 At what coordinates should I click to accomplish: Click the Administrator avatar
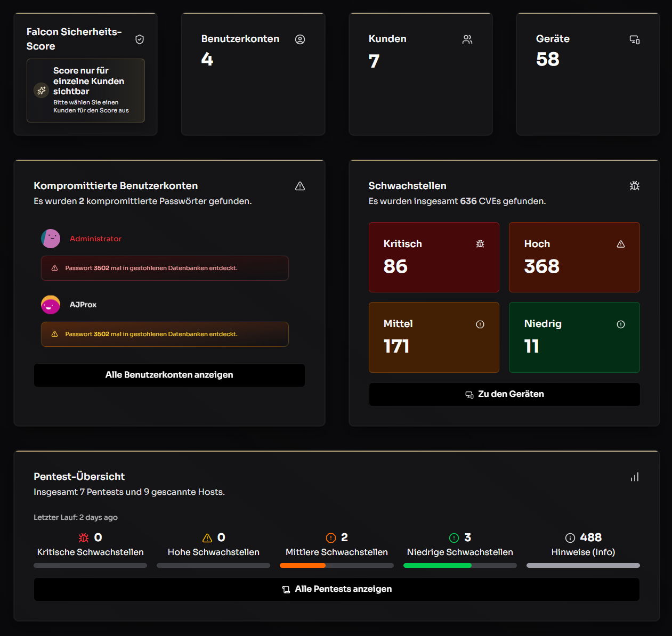pyautogui.click(x=51, y=239)
